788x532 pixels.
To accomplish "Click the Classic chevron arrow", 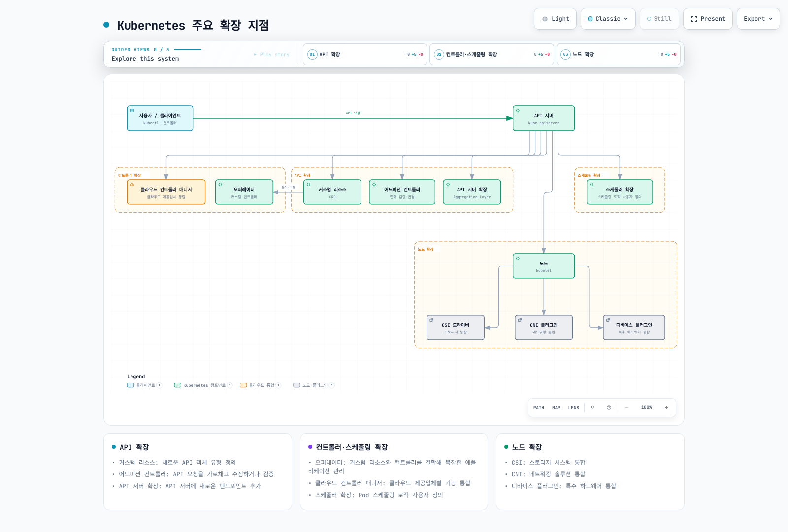I will (x=626, y=19).
